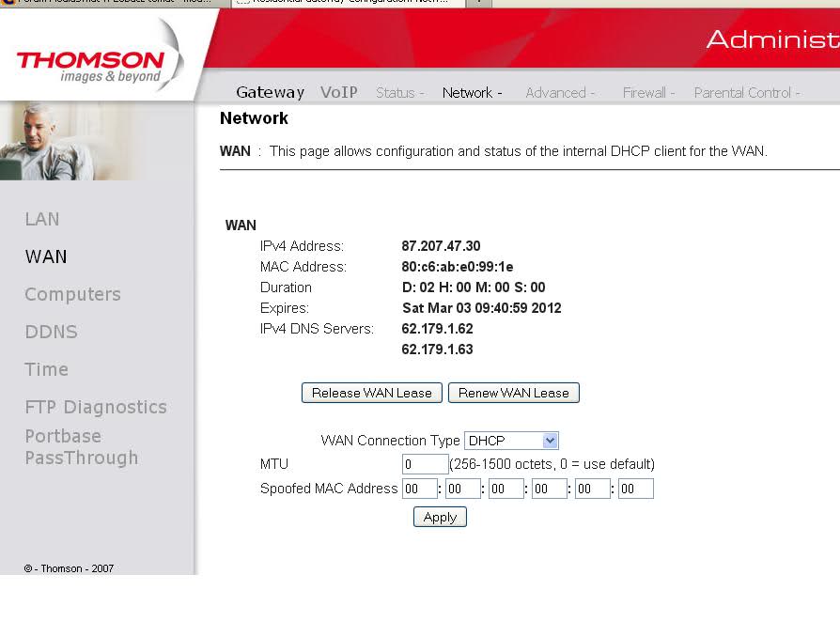Screen dimensions: 840x637
Task: Open the Parental Control menu
Action: coord(747,93)
